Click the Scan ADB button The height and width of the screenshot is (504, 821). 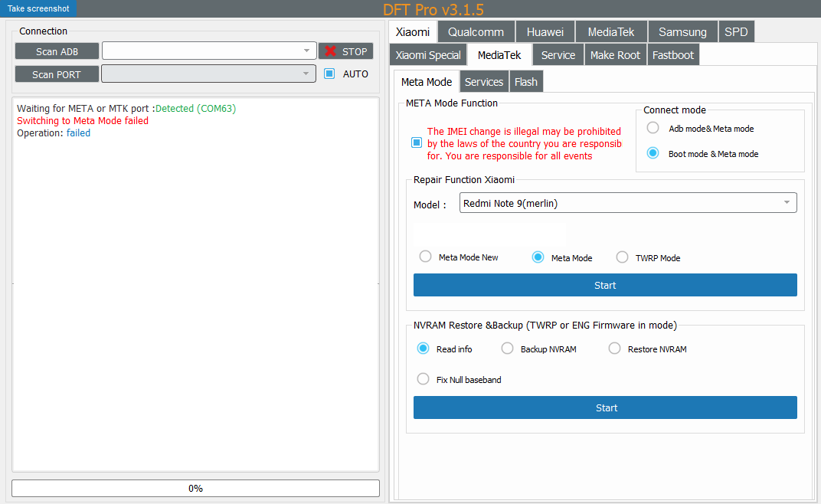[x=57, y=51]
